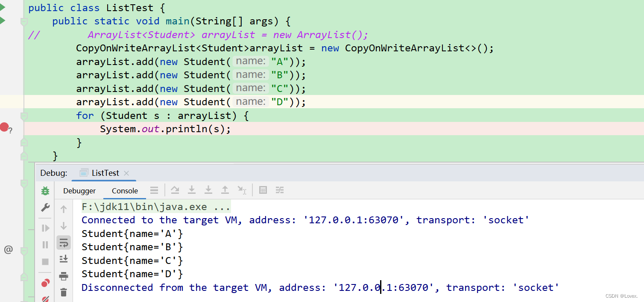Toggle soft-wrap in the console
The height and width of the screenshot is (302, 644).
pos(64,243)
